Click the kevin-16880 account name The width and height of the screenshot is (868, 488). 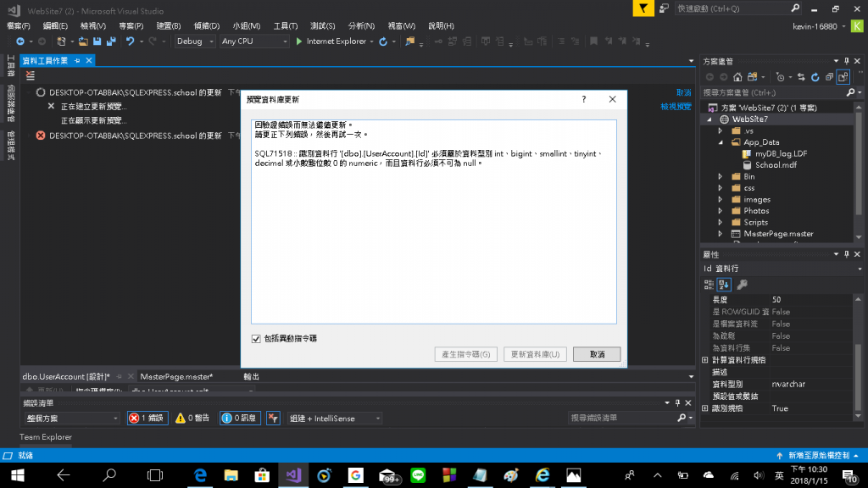coord(815,26)
